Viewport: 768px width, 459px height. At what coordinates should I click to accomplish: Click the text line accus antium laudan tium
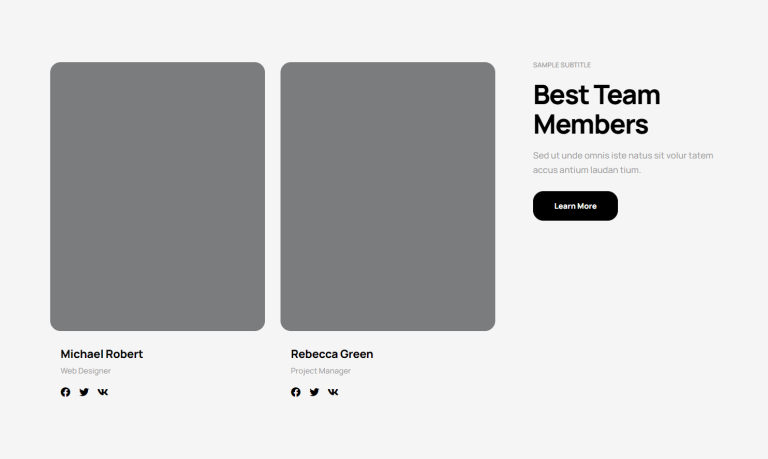coord(586,170)
